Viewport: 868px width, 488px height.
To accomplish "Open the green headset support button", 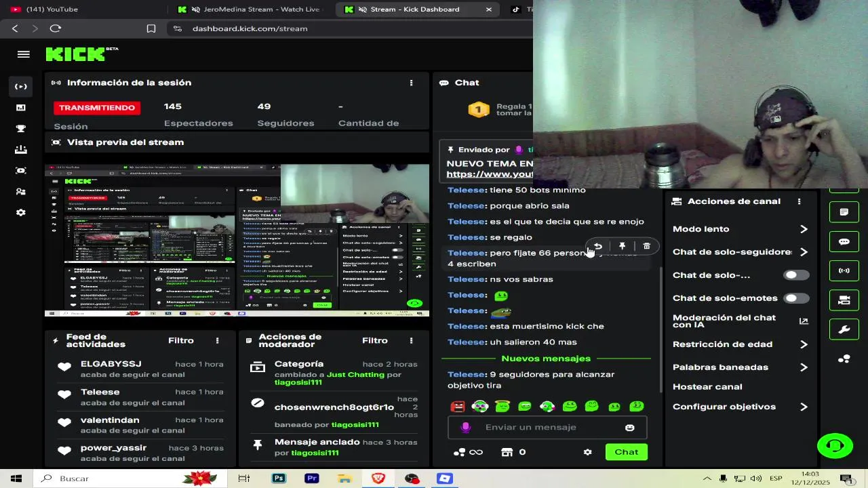I will pos(835,446).
